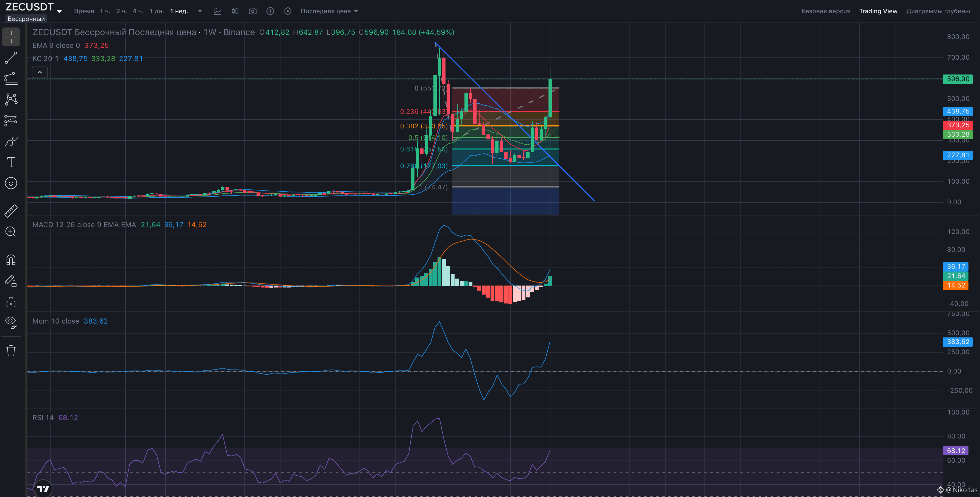Open the candlestick chart style selector

point(235,11)
